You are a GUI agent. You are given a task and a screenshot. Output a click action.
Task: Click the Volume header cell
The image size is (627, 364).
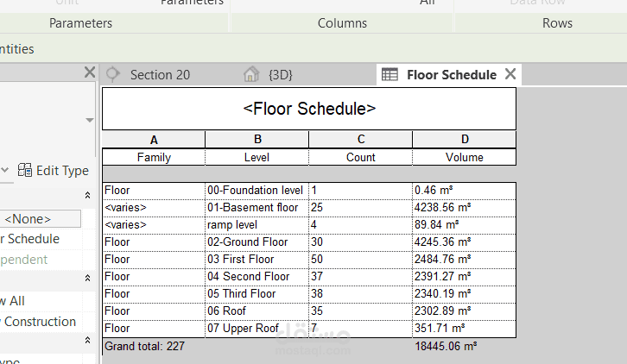465,157
